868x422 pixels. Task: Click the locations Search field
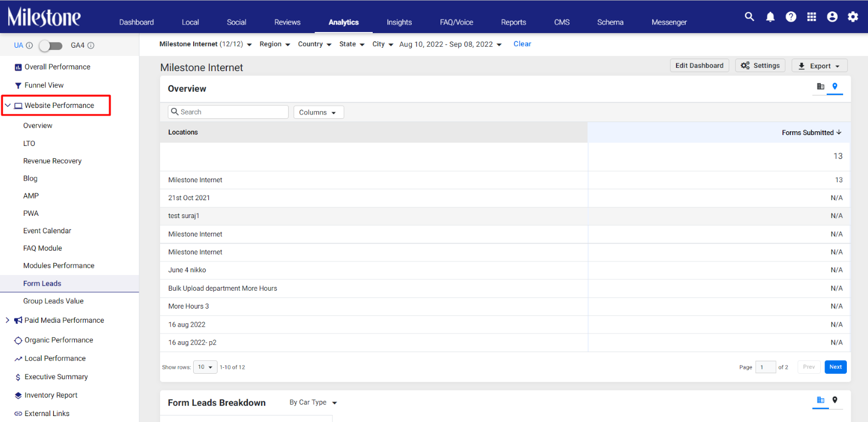pyautogui.click(x=228, y=112)
